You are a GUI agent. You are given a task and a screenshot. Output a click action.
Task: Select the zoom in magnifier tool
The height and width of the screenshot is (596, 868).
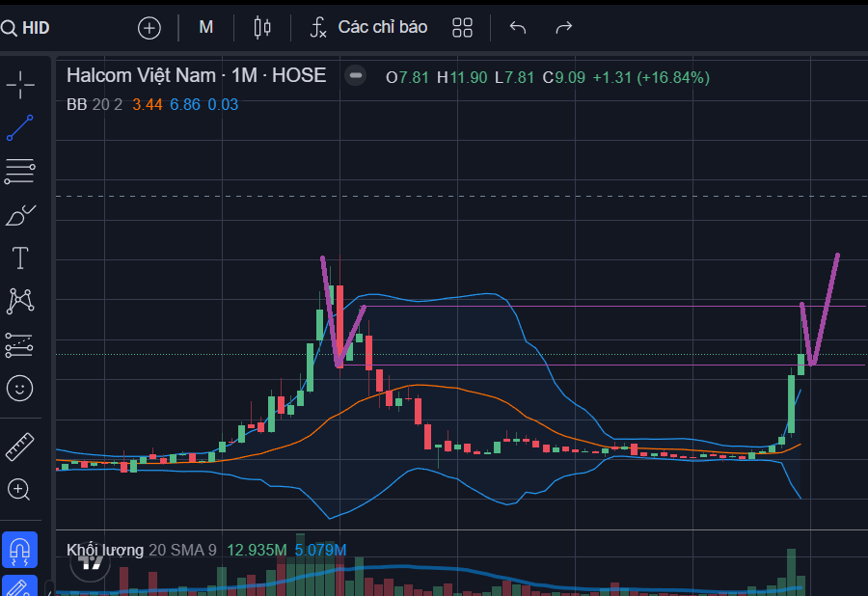[19, 490]
